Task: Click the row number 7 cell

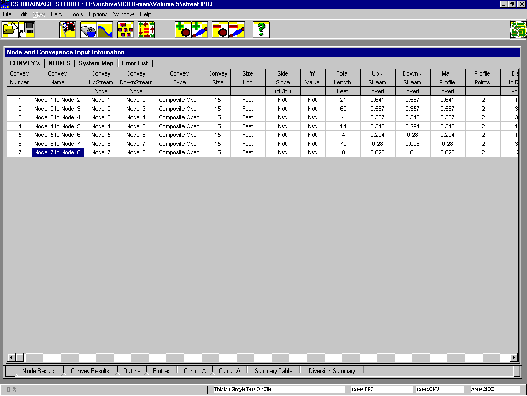Action: pos(19,152)
